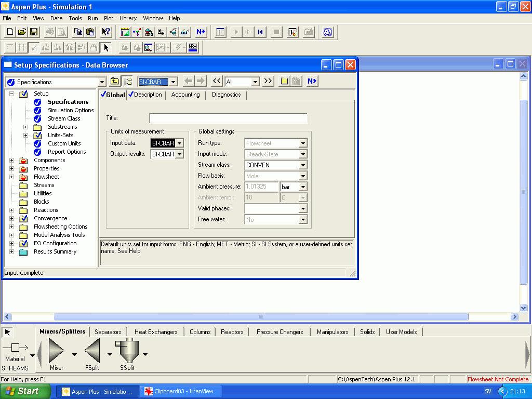Click the zoom magnifier window icon
The width and height of the screenshot is (532, 399).
click(148, 47)
